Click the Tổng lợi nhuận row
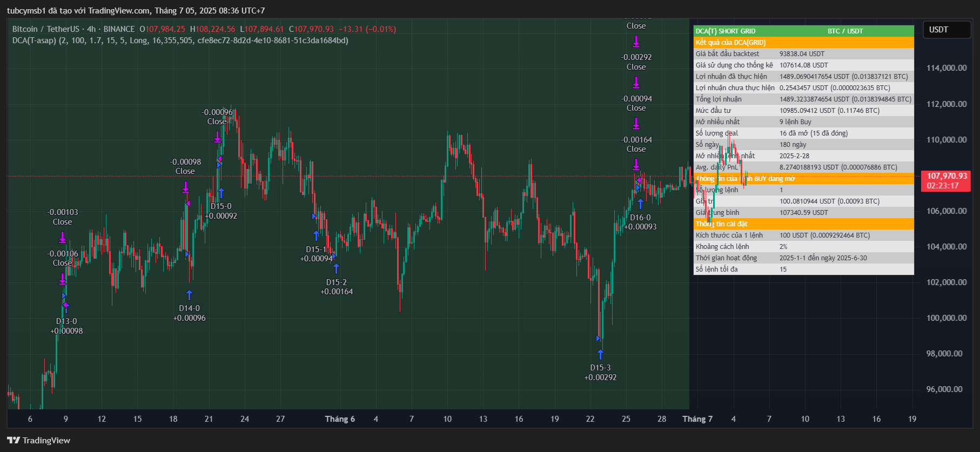This screenshot has width=980, height=452. click(x=804, y=99)
